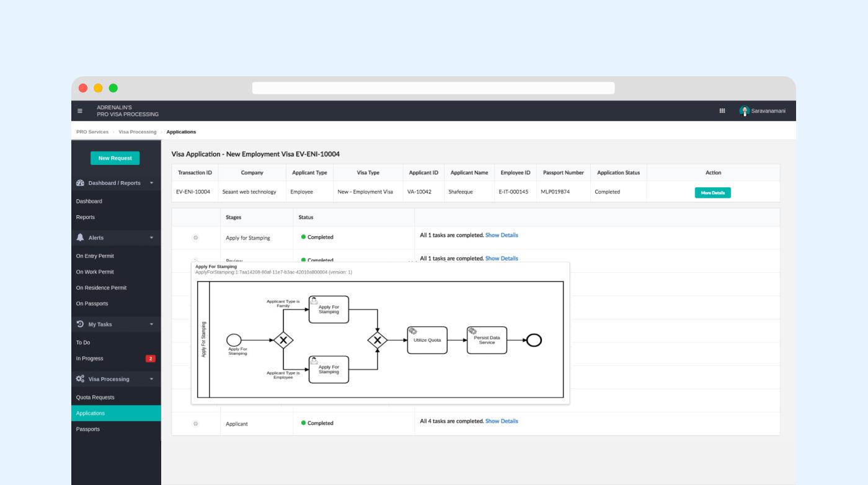
Task: Click the Dashboard / Reports gauge icon
Action: tap(80, 183)
